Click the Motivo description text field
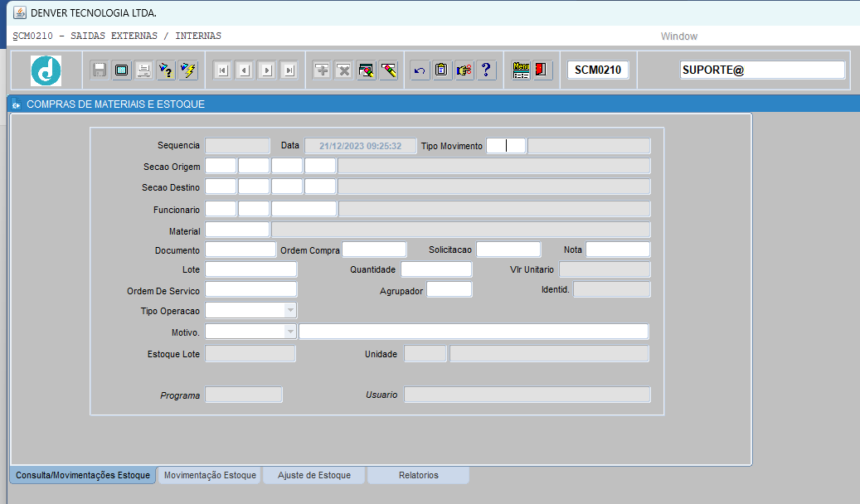The image size is (860, 504). [x=474, y=332]
